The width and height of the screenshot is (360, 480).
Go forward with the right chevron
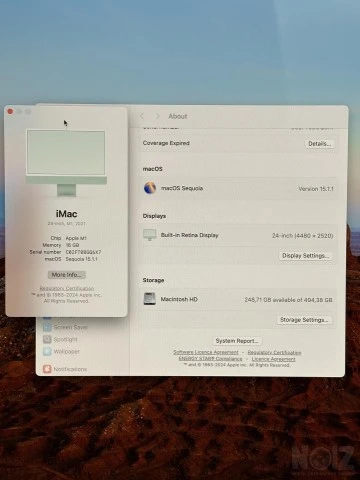[x=157, y=116]
